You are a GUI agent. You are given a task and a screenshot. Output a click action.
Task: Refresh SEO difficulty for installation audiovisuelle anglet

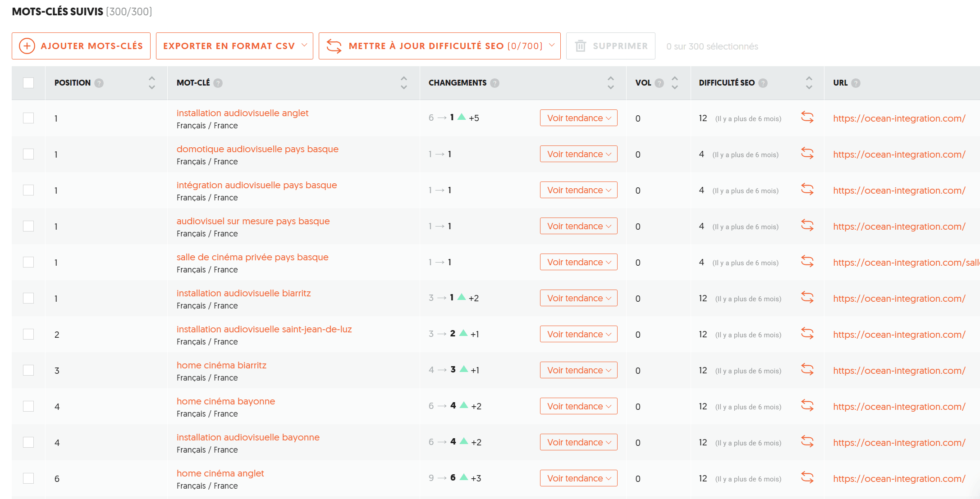point(807,118)
